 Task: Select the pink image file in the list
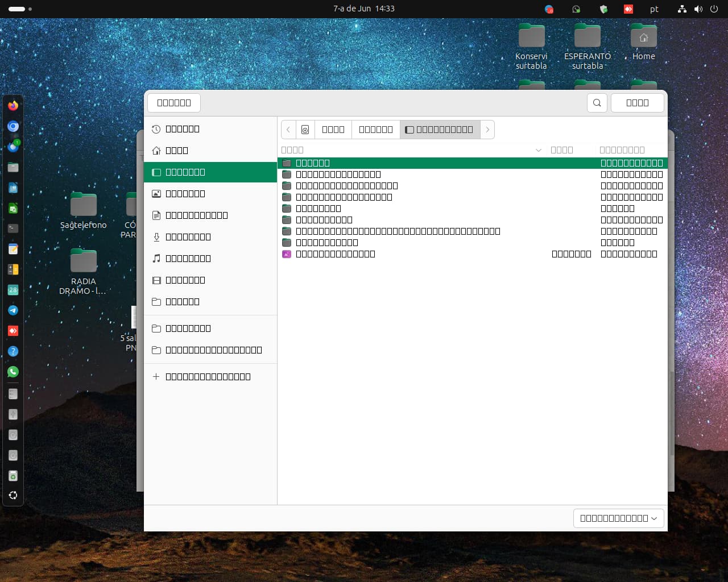point(335,254)
